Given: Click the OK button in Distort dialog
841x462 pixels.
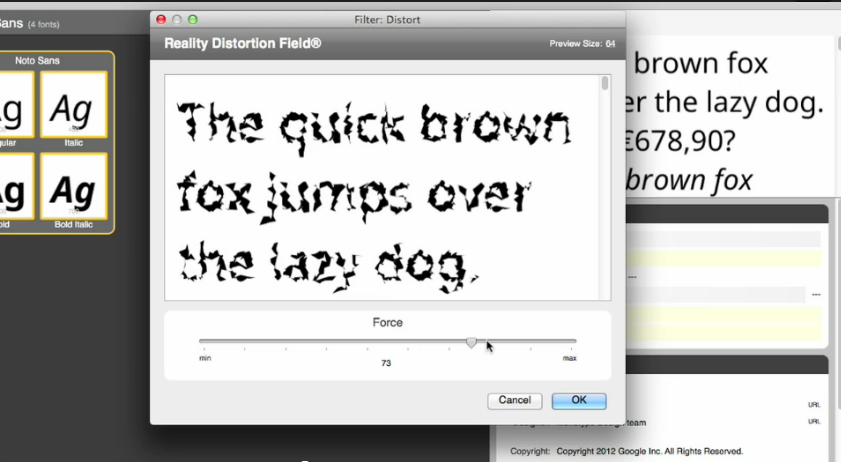Looking at the screenshot, I should [579, 400].
